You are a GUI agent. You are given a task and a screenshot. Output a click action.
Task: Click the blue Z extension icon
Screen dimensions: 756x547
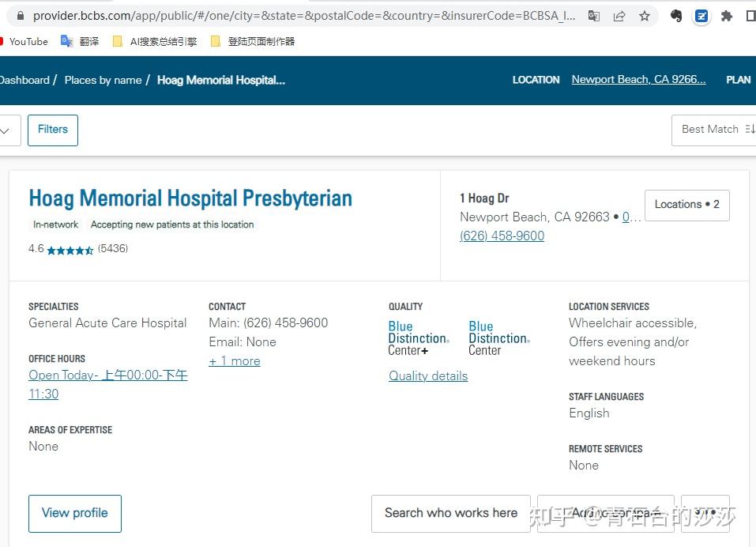701,16
